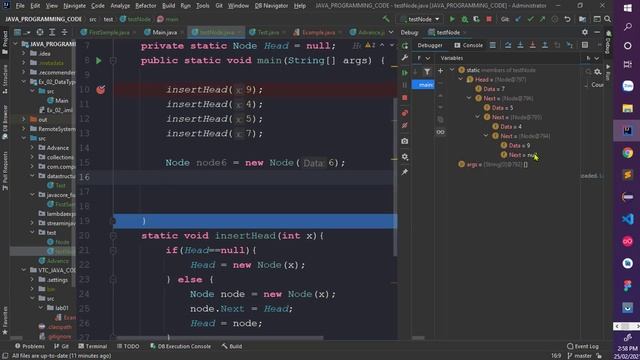The image size is (640, 360).
Task: Switch to the Main.java editor tab
Action: (x=161, y=32)
